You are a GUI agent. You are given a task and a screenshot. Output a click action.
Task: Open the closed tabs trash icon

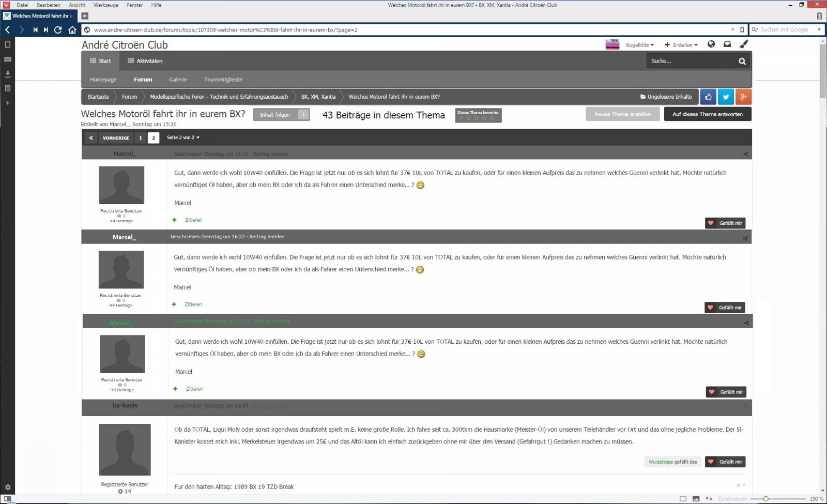(819, 16)
